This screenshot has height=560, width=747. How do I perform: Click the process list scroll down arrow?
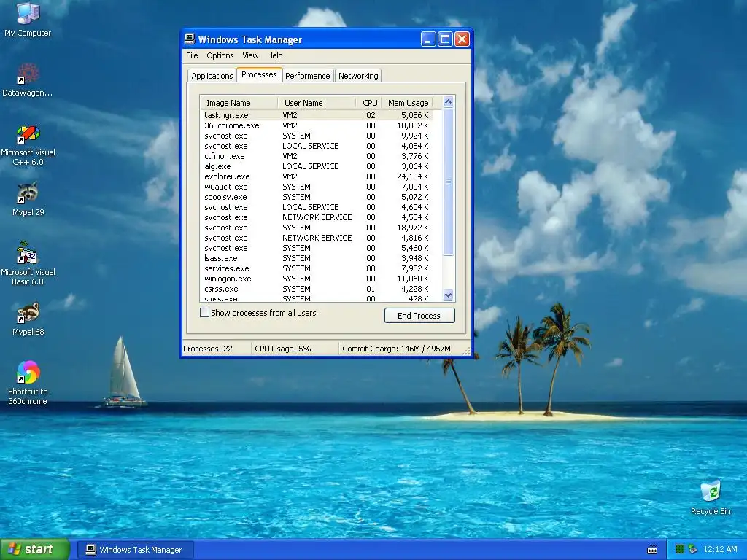(448, 295)
